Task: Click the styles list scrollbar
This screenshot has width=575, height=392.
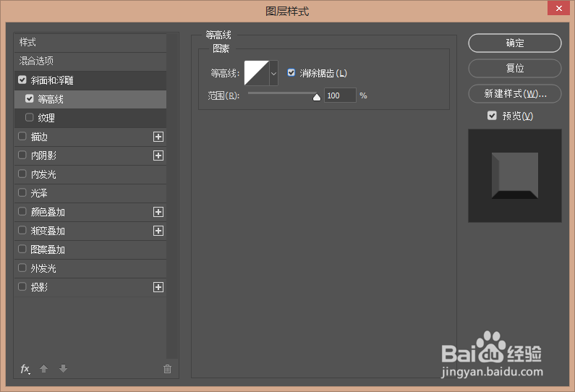Action: (171, 196)
